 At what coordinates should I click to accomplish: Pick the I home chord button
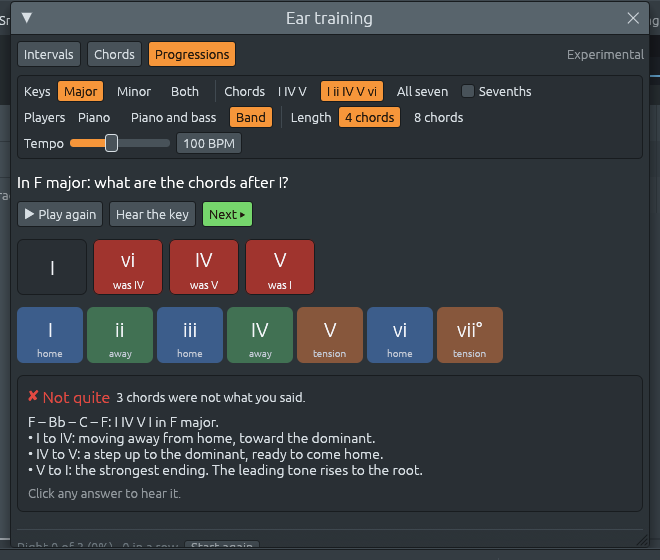click(50, 335)
